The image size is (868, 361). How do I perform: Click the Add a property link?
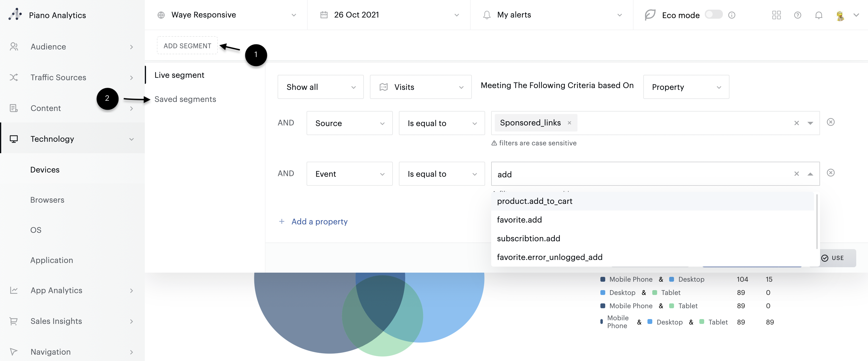coord(319,222)
